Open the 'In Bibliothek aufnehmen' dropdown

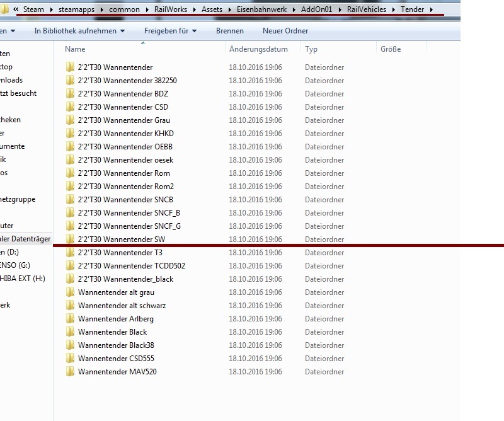click(79, 31)
